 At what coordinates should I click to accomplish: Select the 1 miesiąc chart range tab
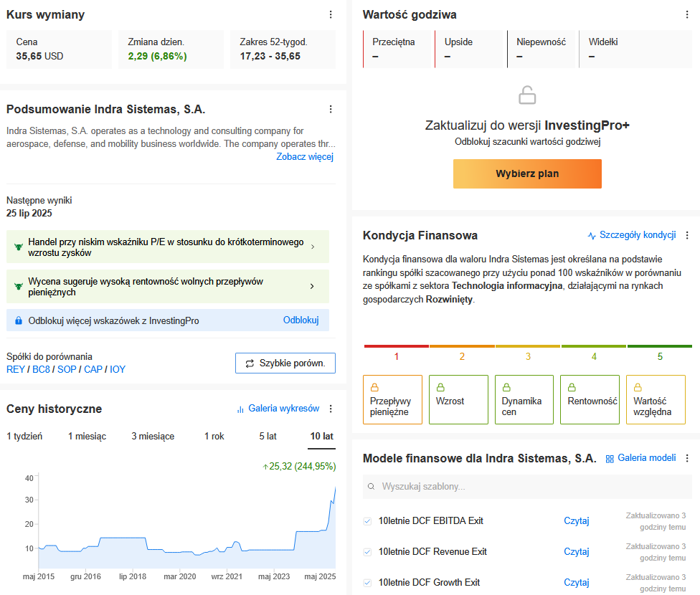(x=87, y=437)
